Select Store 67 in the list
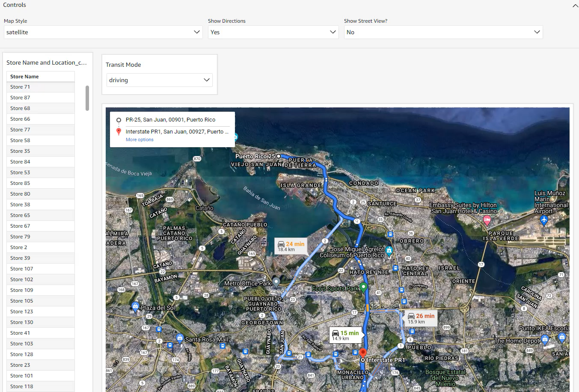579x392 pixels. click(x=41, y=226)
